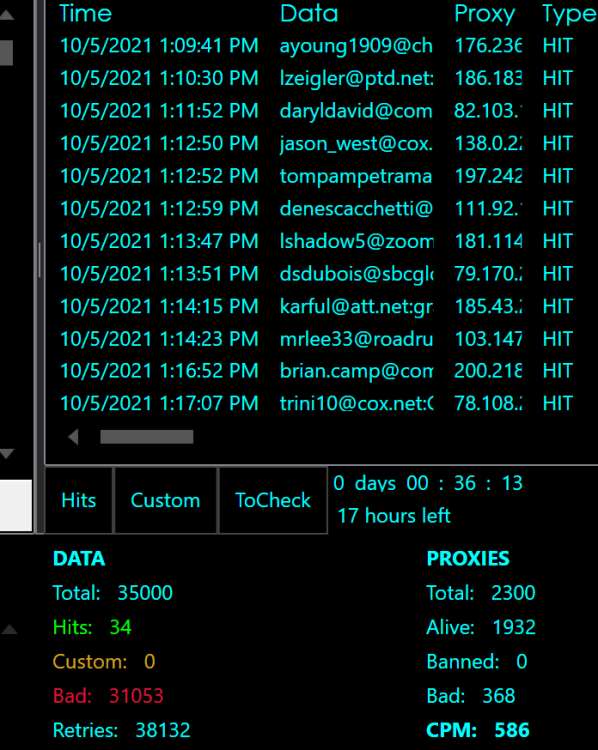Click the Alive 1932 proxies value
Viewport: 598px width, 750px height.
click(514, 627)
